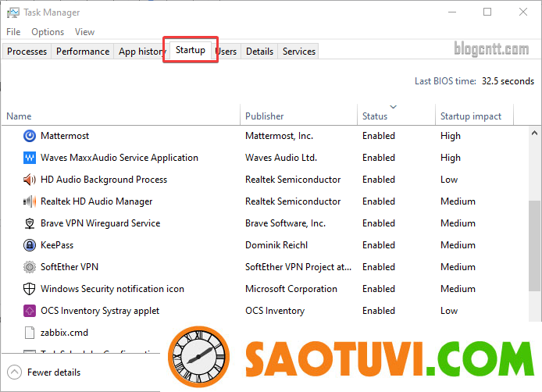Click the Mattermost app icon

(x=30, y=136)
